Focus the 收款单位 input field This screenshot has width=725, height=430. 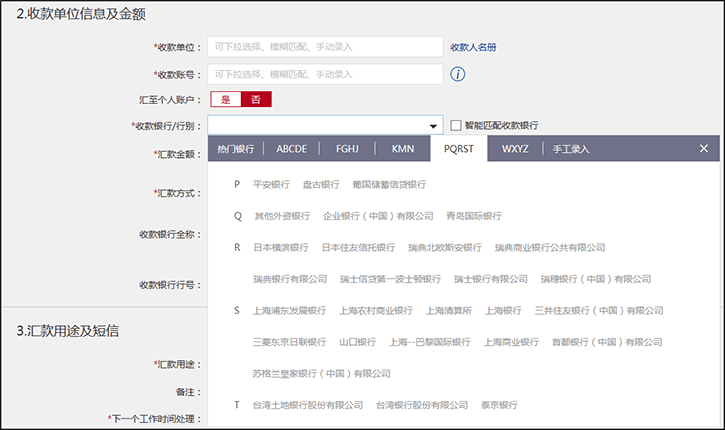pos(325,47)
